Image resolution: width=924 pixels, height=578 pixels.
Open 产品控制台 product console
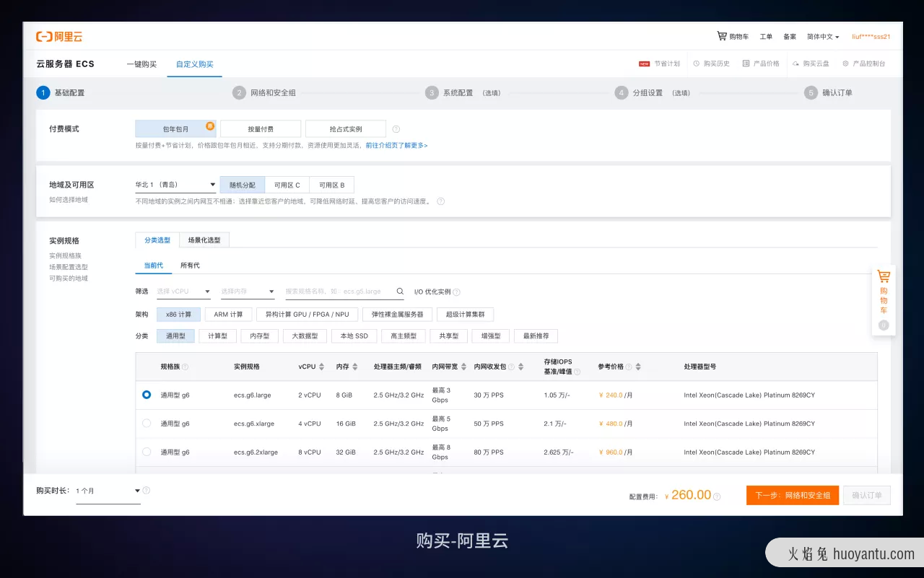(863, 64)
